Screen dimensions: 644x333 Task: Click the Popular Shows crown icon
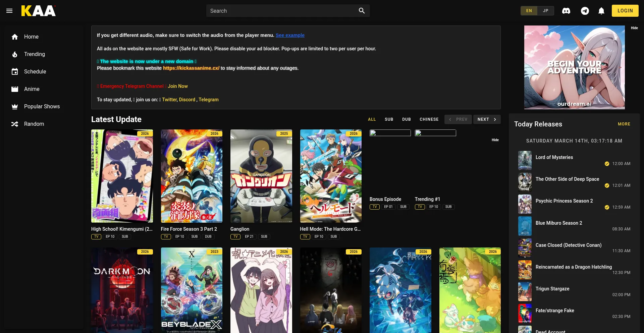15,107
